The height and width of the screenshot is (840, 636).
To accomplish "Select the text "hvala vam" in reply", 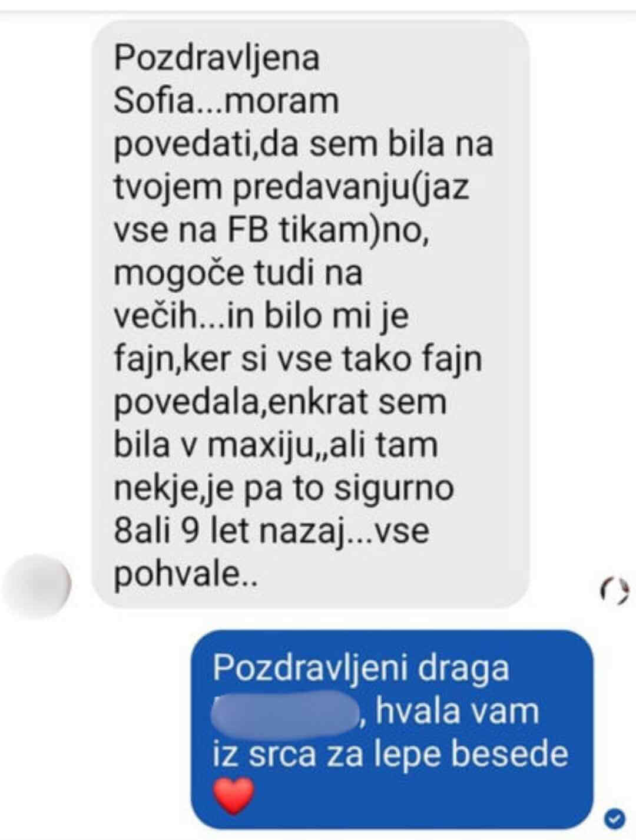I will click(457, 710).
